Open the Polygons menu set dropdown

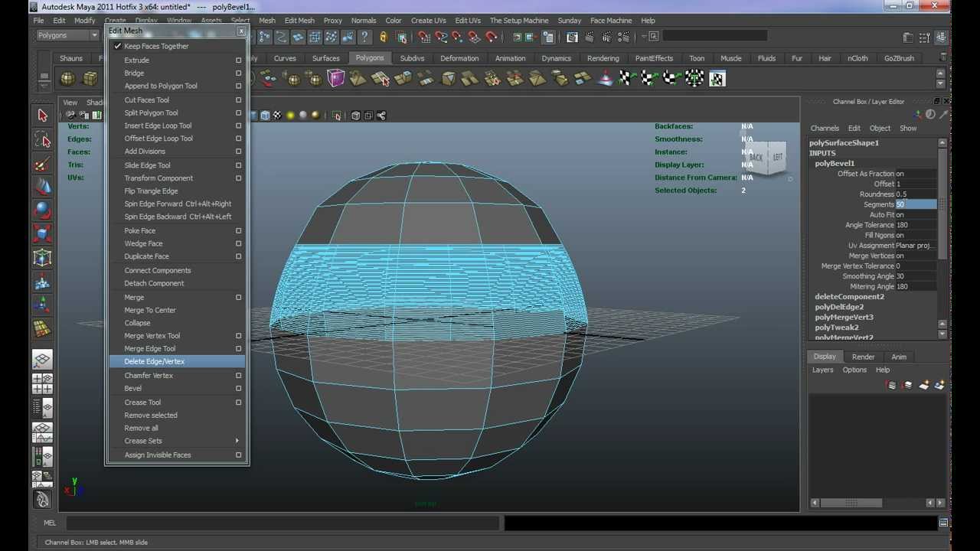click(68, 35)
